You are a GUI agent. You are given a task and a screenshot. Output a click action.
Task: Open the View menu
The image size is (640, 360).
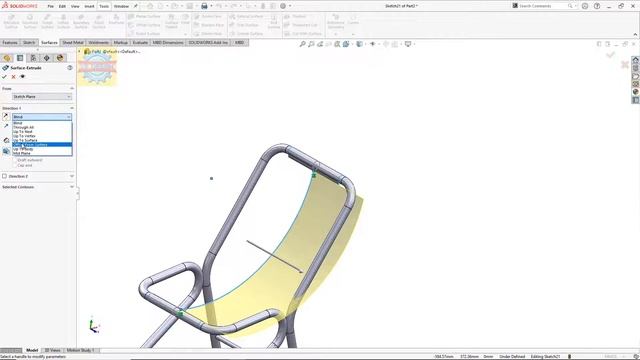pos(75,6)
